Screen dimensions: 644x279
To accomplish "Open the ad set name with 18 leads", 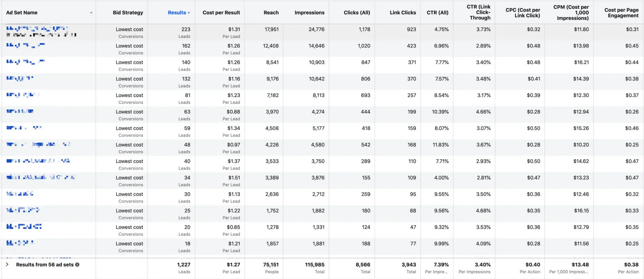I will click(x=20, y=243).
